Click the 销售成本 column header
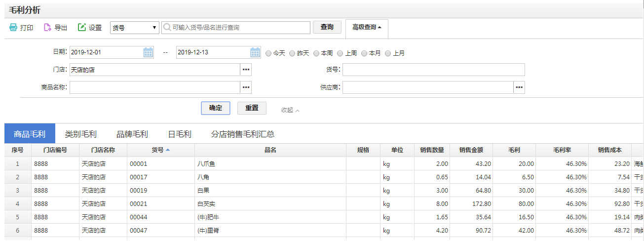 click(610, 150)
